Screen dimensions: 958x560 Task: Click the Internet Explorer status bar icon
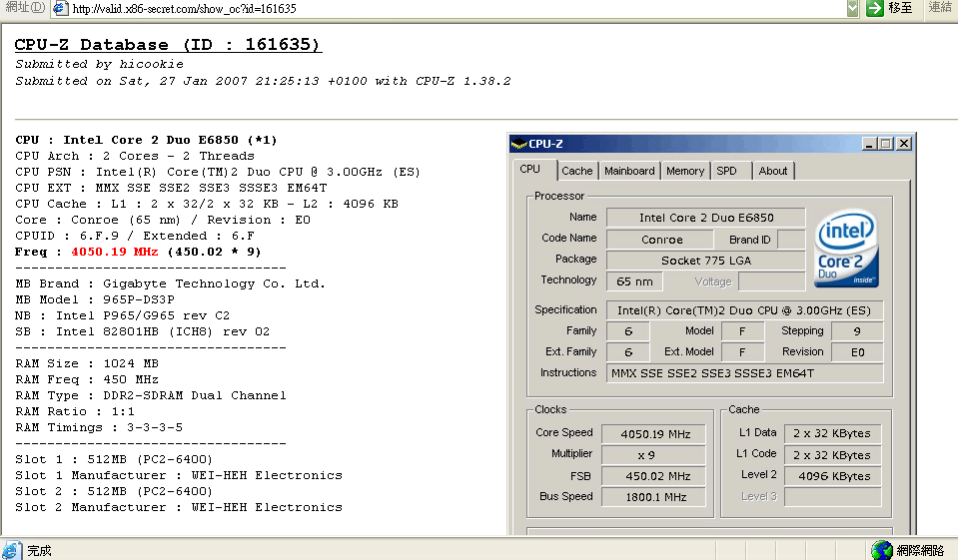pos(10,550)
